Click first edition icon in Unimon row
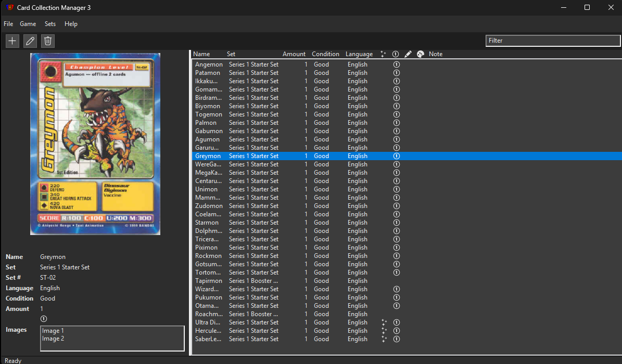The width and height of the screenshot is (622, 364). [396, 189]
